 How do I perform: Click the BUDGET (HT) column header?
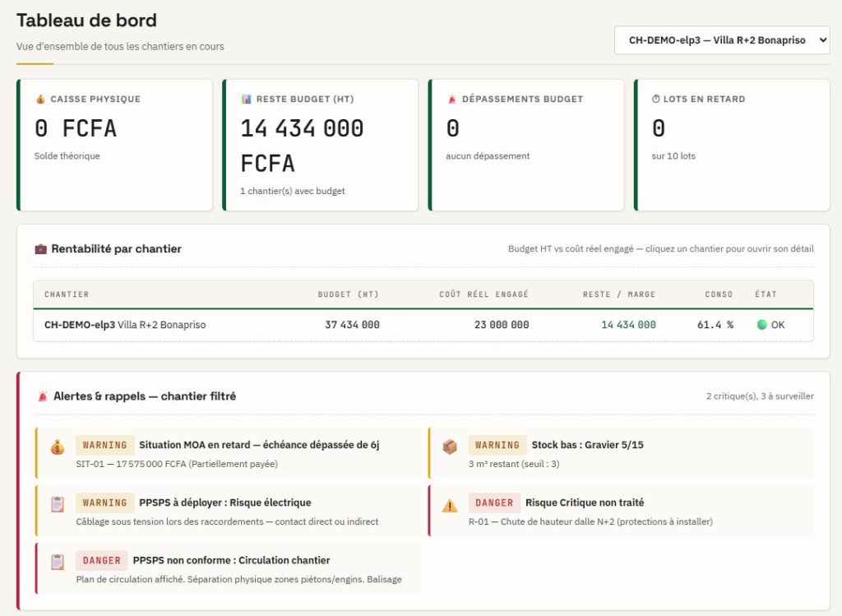[x=348, y=294]
